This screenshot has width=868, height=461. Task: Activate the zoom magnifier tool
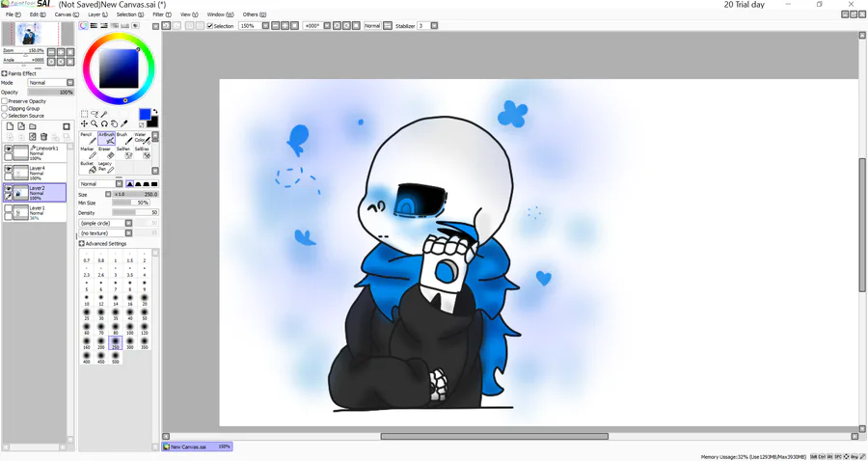coord(95,124)
